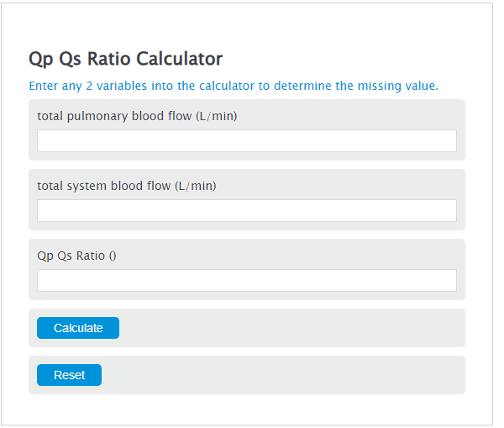Click the Reset button
Screen dimensions: 504x428
click(x=69, y=375)
